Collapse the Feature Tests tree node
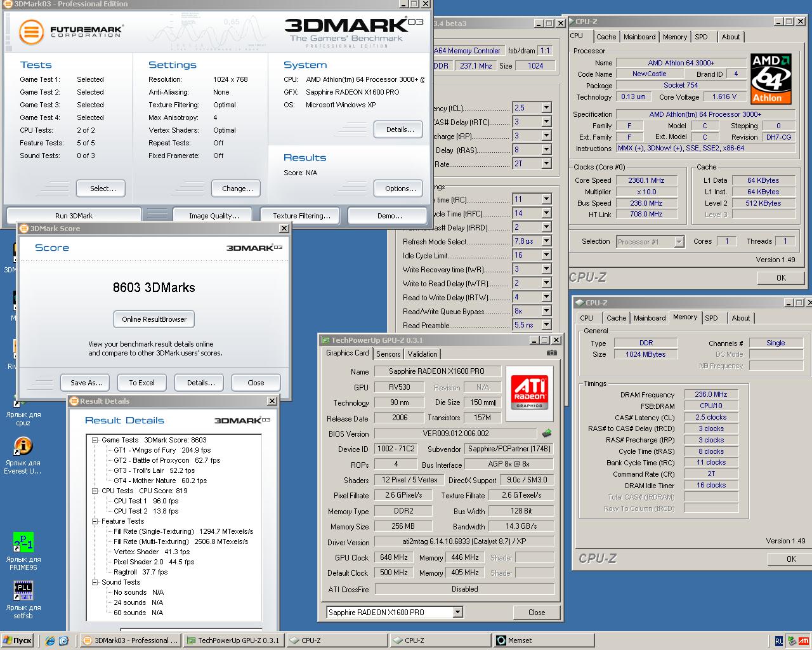The image size is (812, 650). tap(95, 521)
